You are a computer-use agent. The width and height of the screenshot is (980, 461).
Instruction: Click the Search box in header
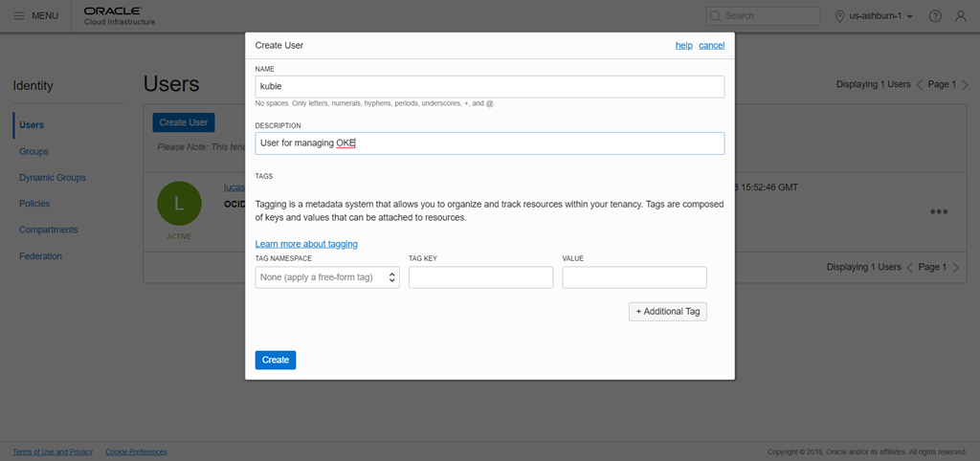[x=763, y=16]
